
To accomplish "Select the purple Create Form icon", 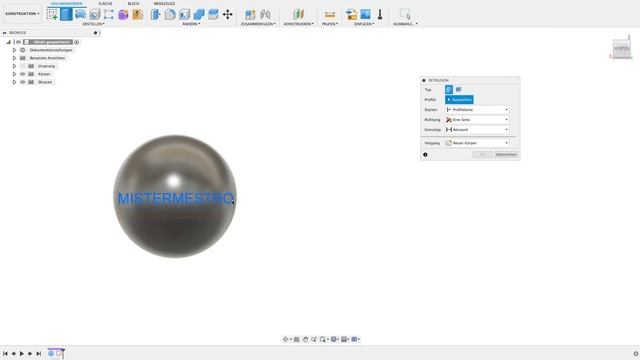I will click(123, 15).
